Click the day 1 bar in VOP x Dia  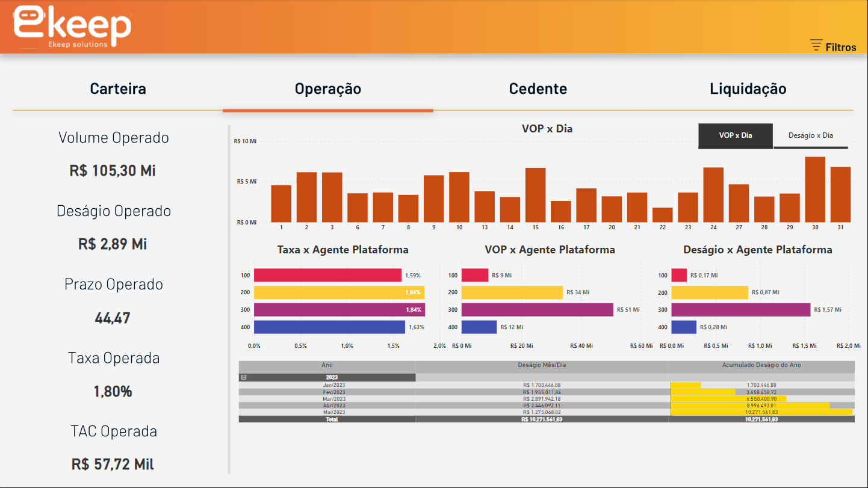tap(281, 203)
